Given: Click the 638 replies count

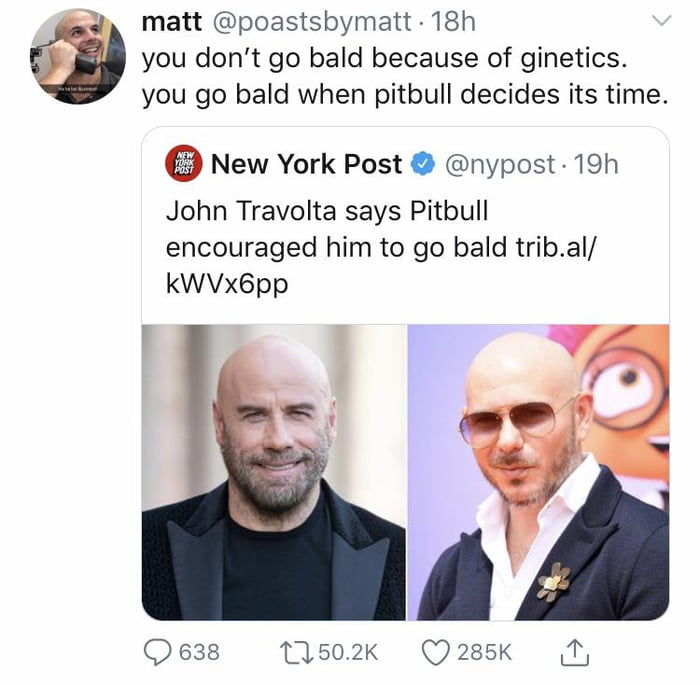Looking at the screenshot, I should click(x=199, y=652).
